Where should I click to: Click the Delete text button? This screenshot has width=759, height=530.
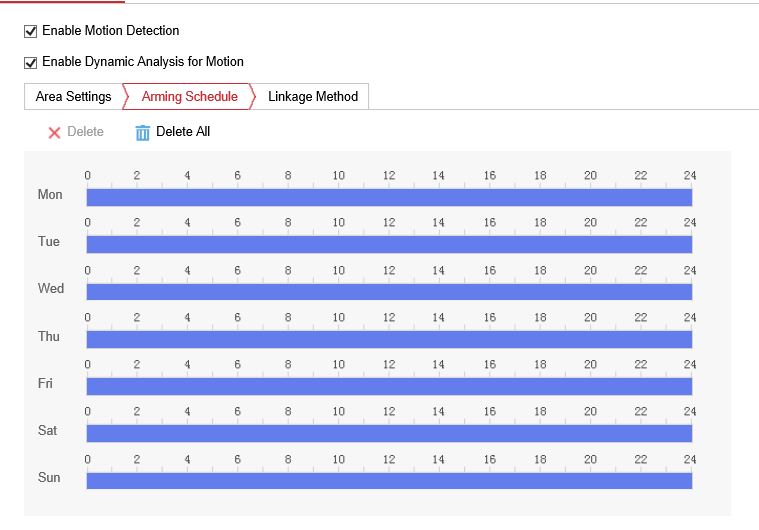click(85, 132)
